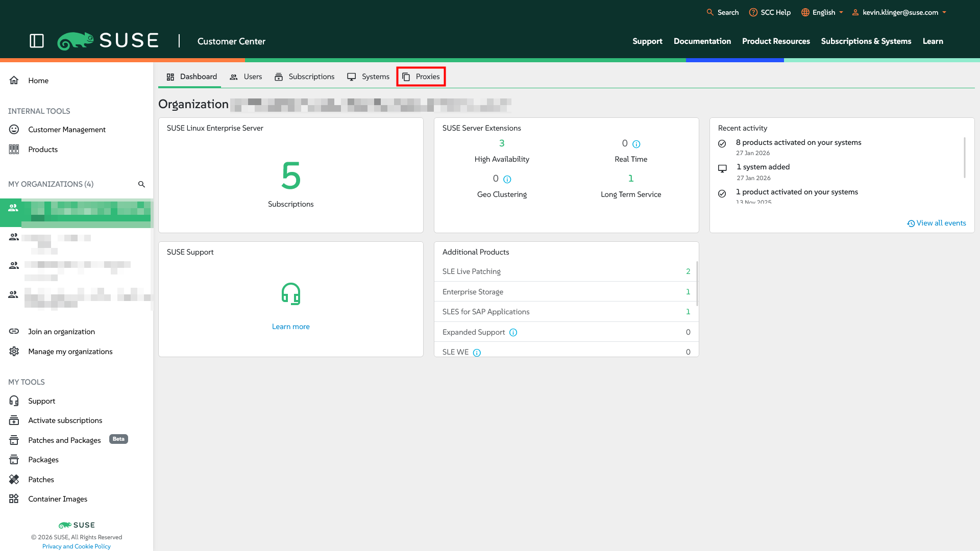Click the Customer Center header link

point(231,41)
